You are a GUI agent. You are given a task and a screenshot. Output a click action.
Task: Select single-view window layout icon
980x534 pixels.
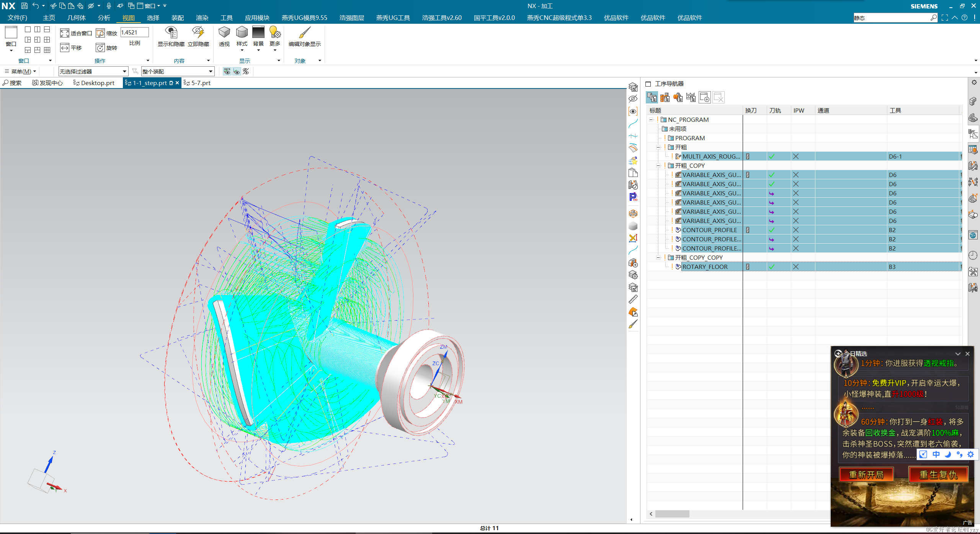click(x=28, y=29)
